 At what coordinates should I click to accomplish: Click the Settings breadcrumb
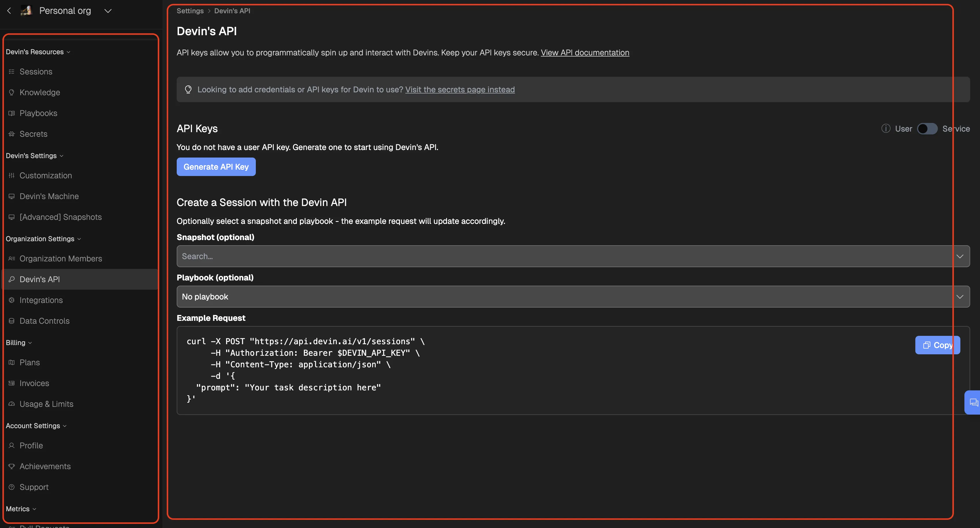tap(190, 11)
